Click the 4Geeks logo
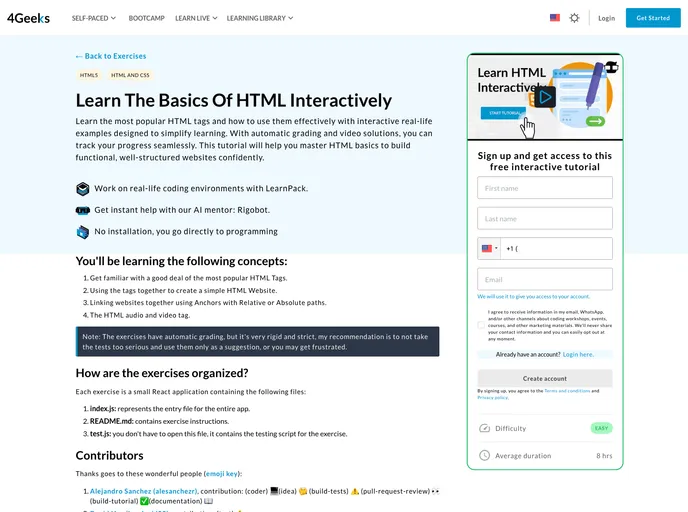 point(29,18)
